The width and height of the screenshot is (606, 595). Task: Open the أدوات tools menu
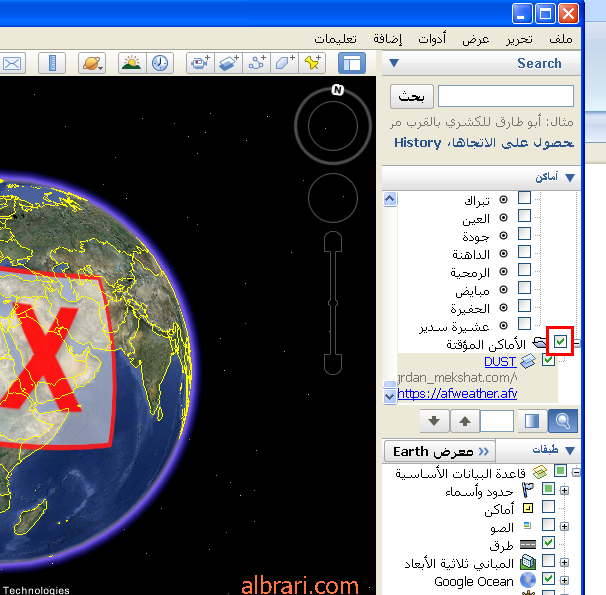click(x=432, y=39)
